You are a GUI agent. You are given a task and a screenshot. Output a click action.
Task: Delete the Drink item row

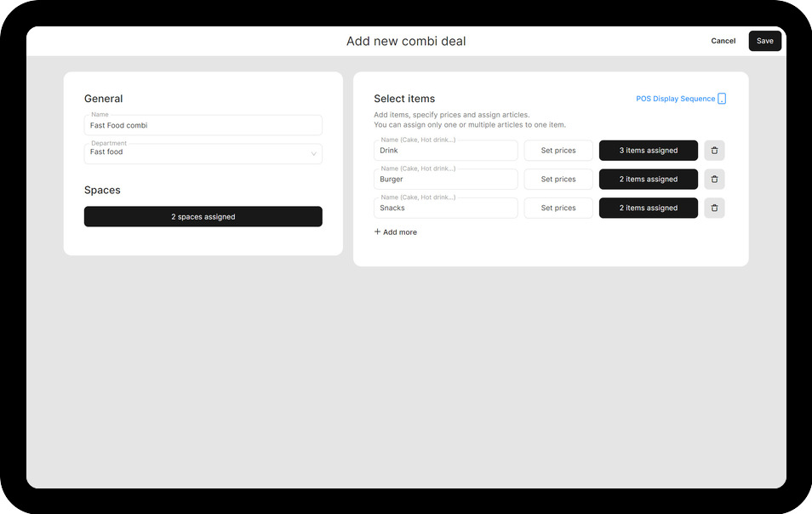click(714, 151)
